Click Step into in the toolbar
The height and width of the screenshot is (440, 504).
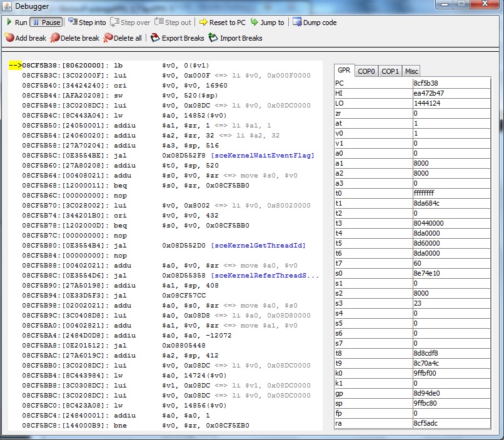[x=87, y=22]
